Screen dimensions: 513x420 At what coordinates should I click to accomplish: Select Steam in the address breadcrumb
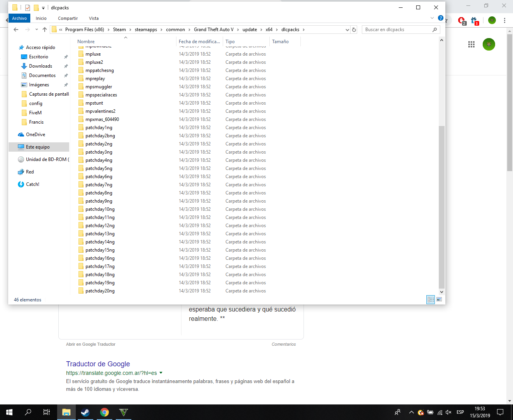pyautogui.click(x=119, y=30)
